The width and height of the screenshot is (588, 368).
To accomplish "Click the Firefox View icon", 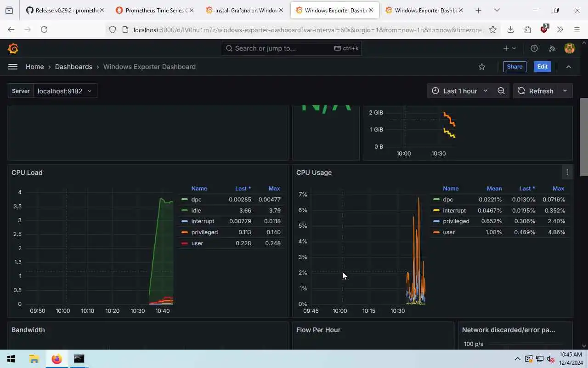I will (9, 10).
